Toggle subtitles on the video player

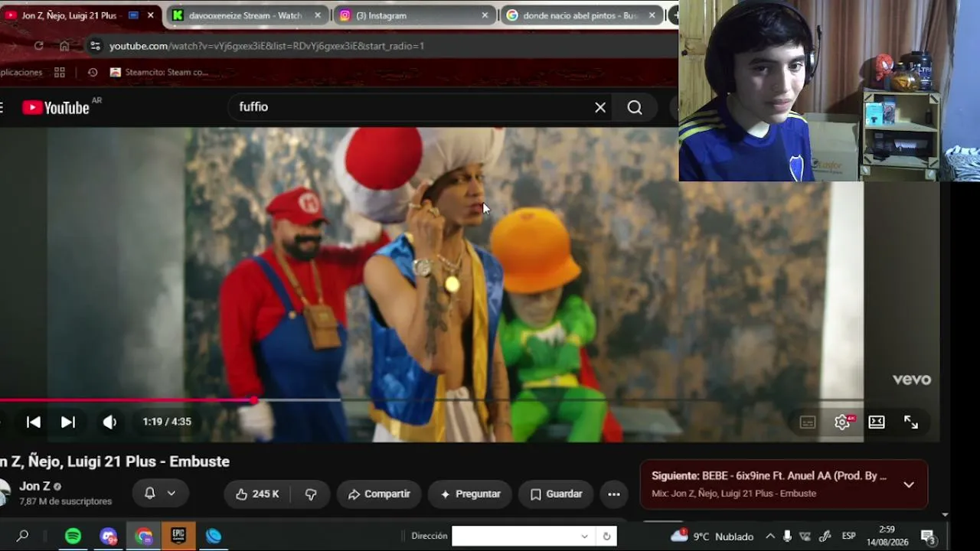808,422
